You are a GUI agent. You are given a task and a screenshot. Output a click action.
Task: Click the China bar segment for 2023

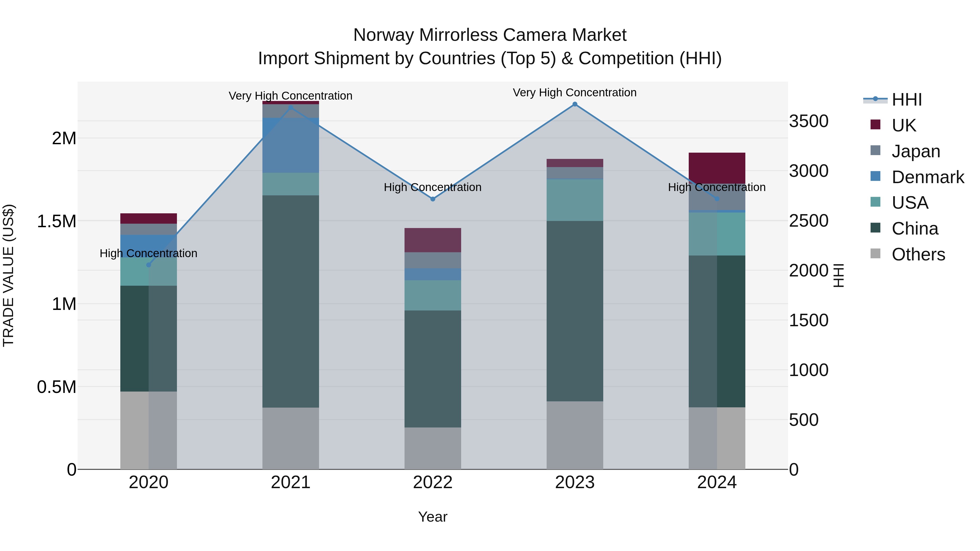point(575,311)
